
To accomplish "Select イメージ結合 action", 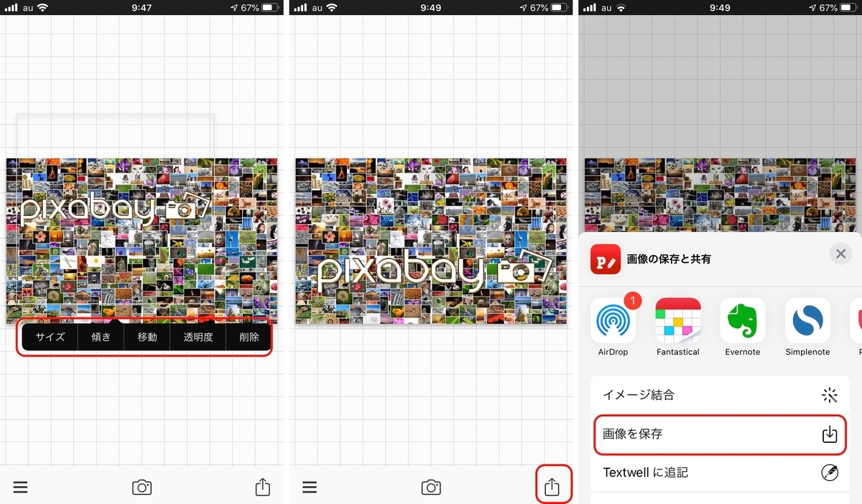I will (721, 395).
